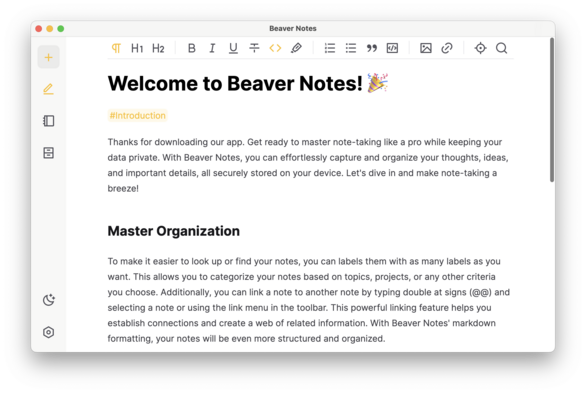Viewport: 586px width, 393px height.
Task: Click the Master Organization heading
Action: tap(173, 231)
